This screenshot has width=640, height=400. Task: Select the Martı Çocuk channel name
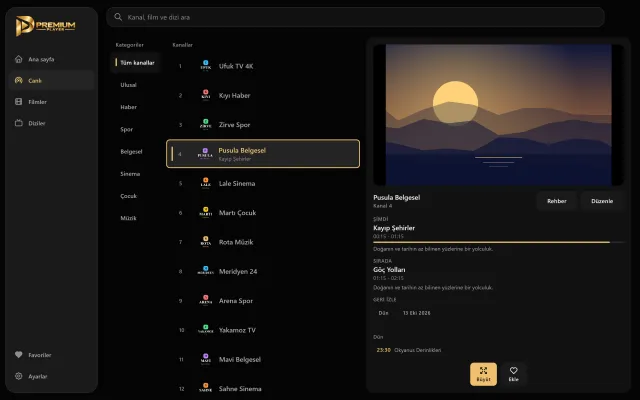click(x=237, y=213)
